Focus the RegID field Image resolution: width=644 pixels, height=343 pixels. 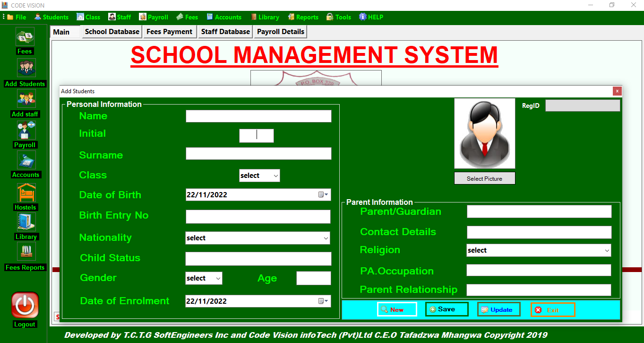[x=583, y=106]
